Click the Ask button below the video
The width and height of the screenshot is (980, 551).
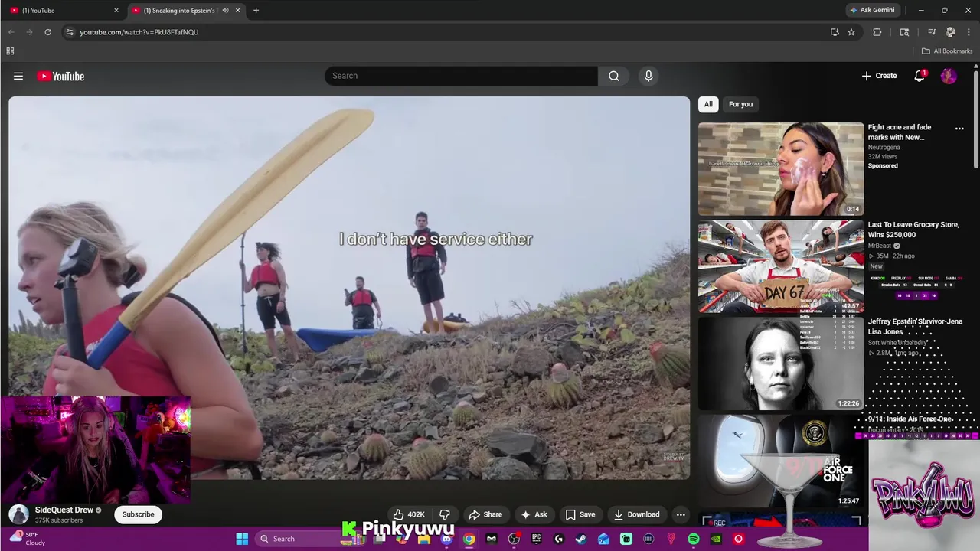(534, 514)
